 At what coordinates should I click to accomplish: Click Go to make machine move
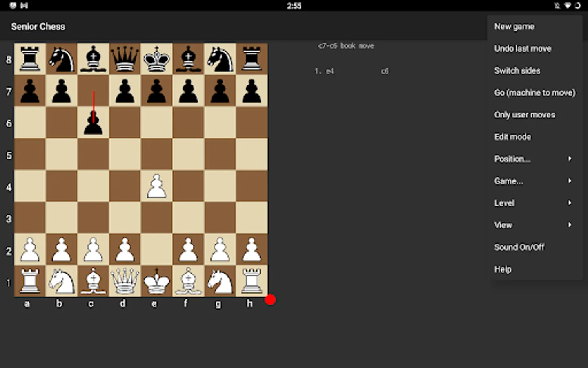[x=535, y=92]
